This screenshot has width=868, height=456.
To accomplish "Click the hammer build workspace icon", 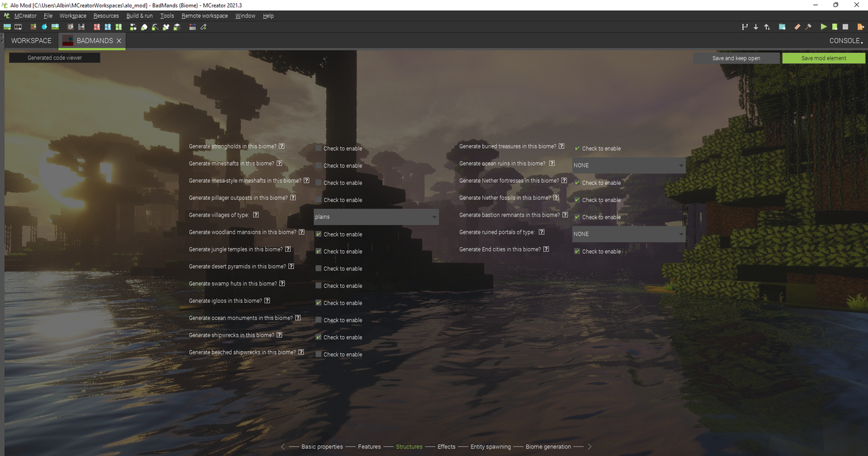I will [x=808, y=27].
